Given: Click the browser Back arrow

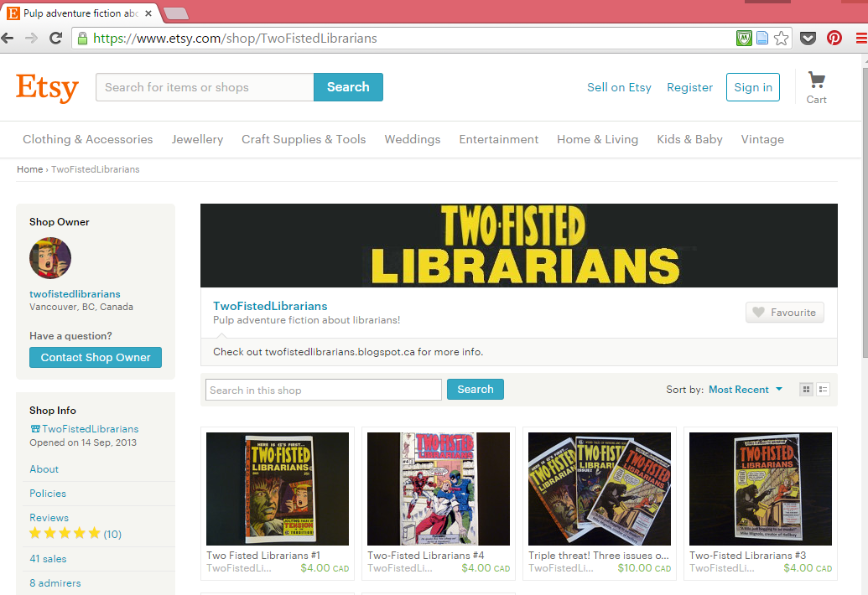Looking at the screenshot, I should point(8,39).
